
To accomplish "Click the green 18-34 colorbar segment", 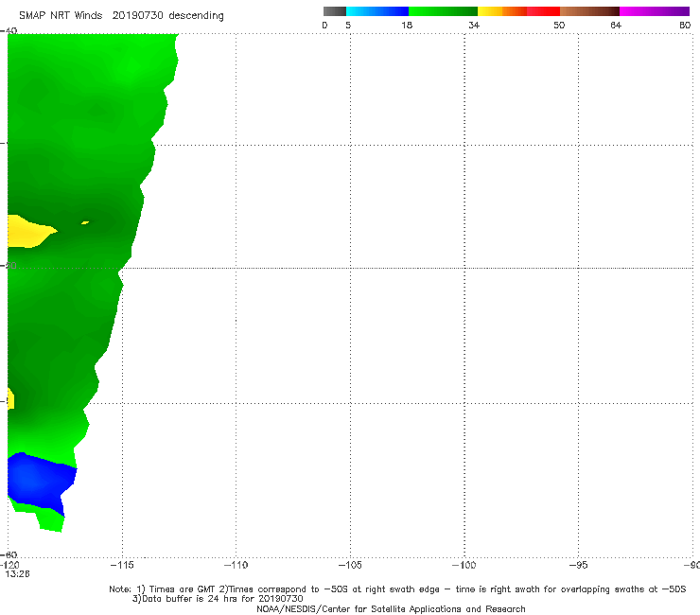I will (x=443, y=11).
